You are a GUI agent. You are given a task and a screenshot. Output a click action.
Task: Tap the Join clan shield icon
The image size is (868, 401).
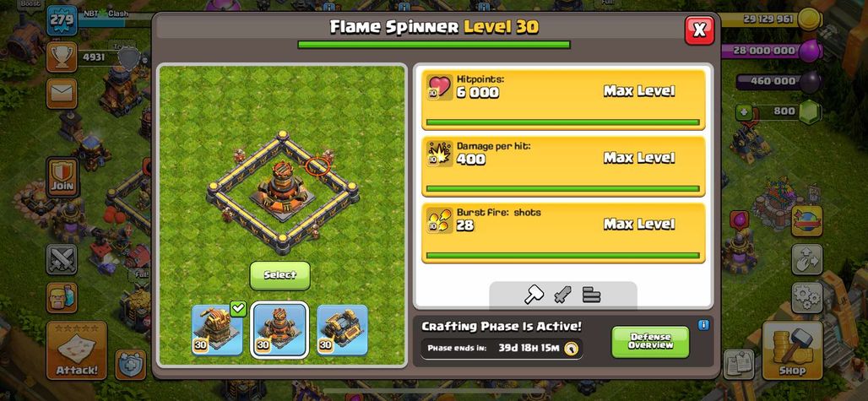point(62,177)
